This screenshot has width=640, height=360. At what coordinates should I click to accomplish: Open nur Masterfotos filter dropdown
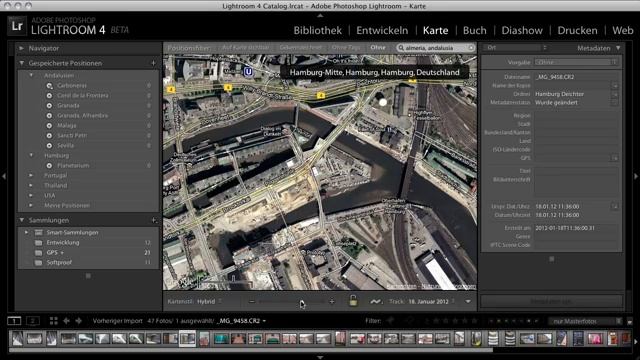pyautogui.click(x=585, y=321)
